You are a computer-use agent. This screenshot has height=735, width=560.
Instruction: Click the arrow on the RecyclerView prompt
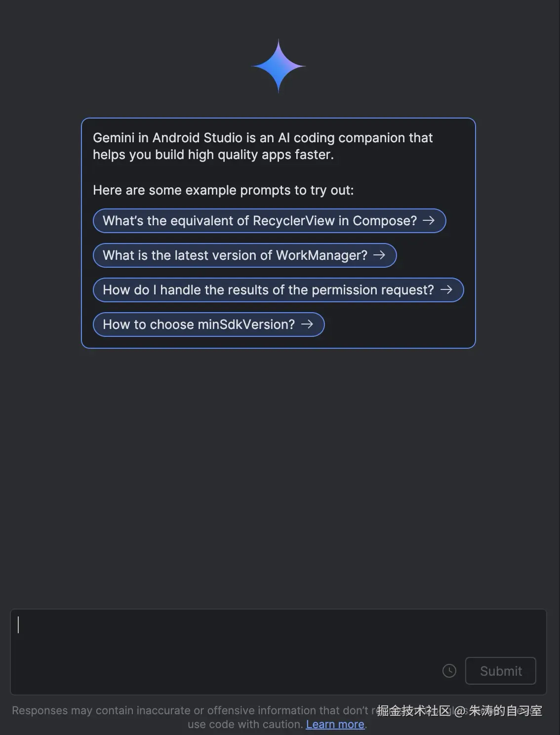(x=429, y=220)
